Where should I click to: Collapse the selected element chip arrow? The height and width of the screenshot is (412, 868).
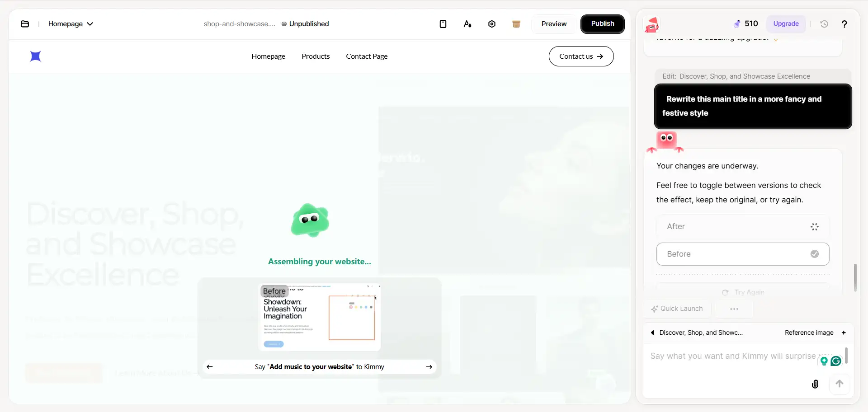(x=652, y=332)
